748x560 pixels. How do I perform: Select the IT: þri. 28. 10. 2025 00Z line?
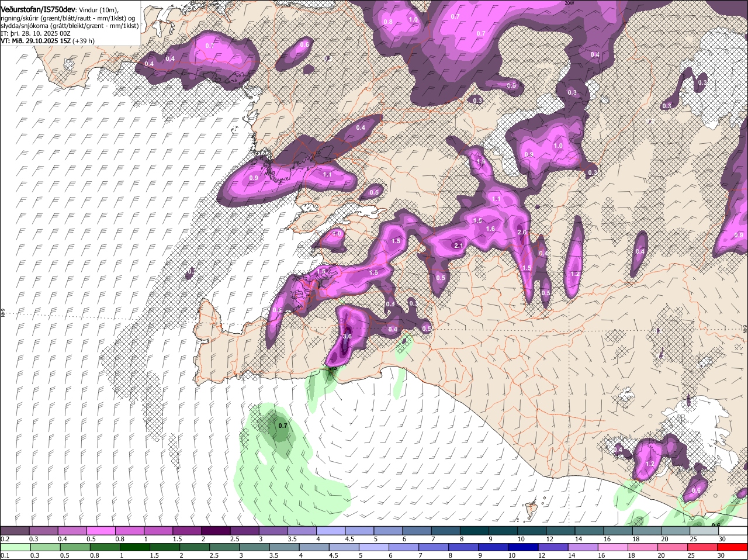pos(36,34)
